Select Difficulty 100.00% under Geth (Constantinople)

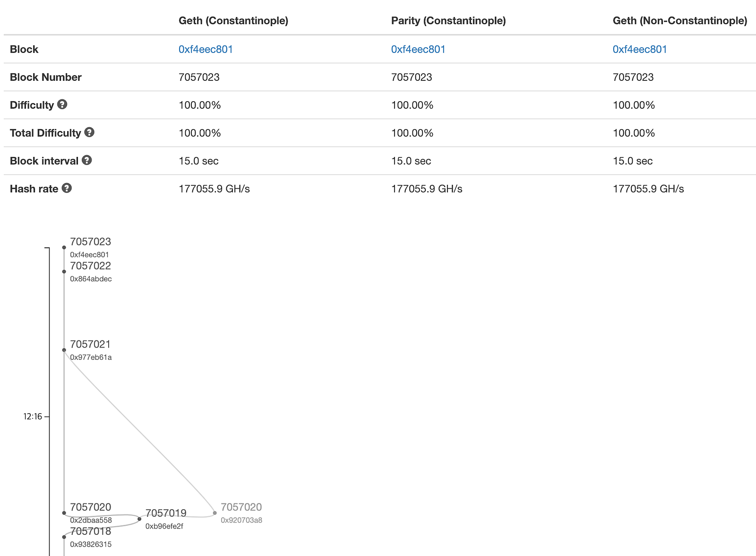click(200, 105)
